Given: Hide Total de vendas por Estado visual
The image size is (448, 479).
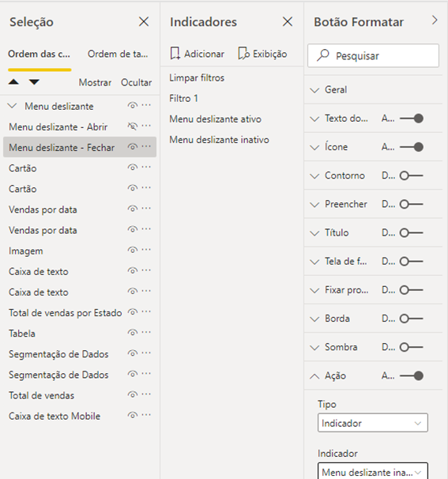Looking at the screenshot, I should click(132, 312).
